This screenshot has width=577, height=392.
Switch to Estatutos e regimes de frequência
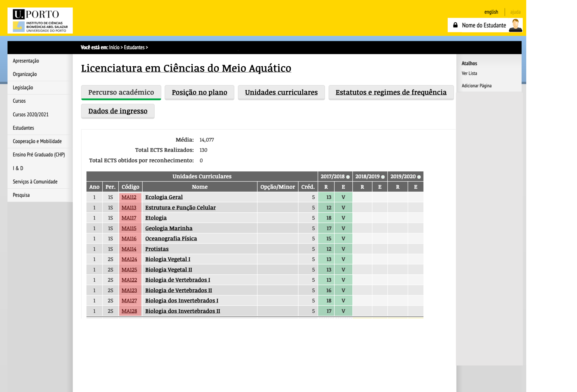pyautogui.click(x=391, y=92)
